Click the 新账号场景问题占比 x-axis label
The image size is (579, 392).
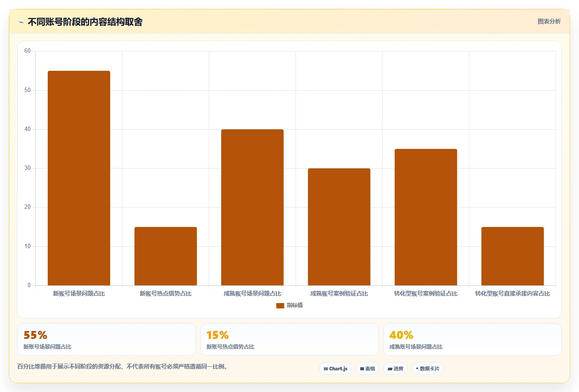[x=79, y=293]
